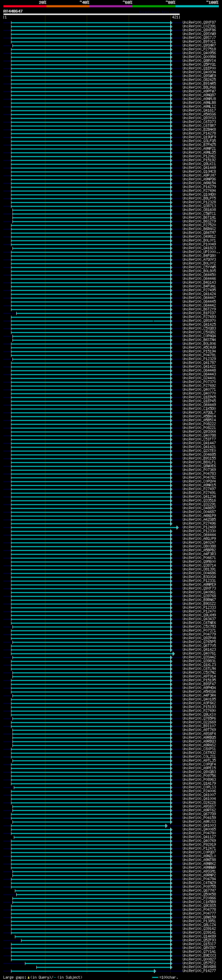Select hit label UniRef100_P04781

[199, 355]
